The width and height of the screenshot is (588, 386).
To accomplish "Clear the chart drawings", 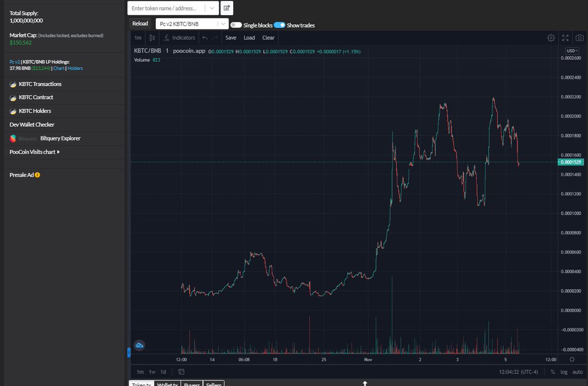I will click(x=269, y=38).
